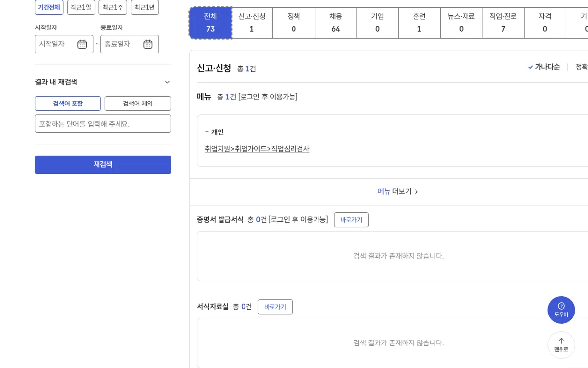Click the 포함하는 단어 input field
The width and height of the screenshot is (588, 368).
[x=103, y=124]
